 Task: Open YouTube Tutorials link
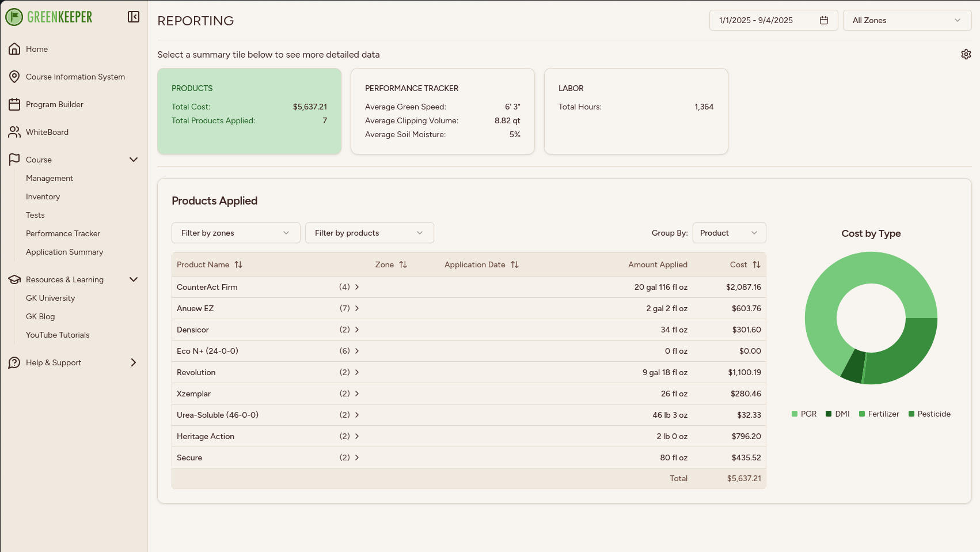click(58, 335)
